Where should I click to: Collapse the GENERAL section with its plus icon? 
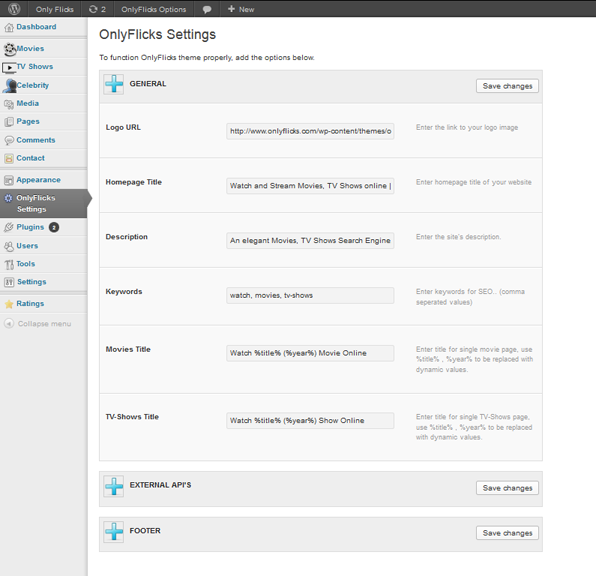[x=114, y=84]
